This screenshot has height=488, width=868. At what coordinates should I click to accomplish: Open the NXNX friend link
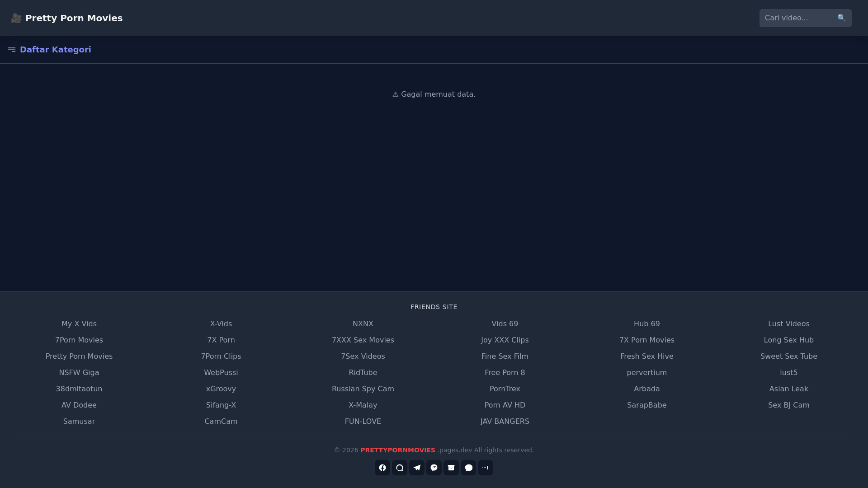coord(363,324)
